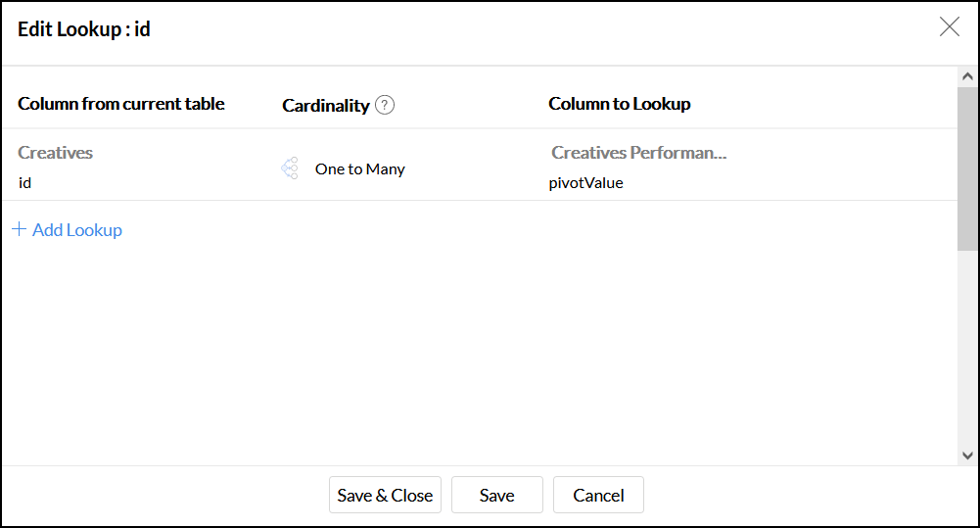Click the scrollbar up arrow
This screenshot has width=980, height=528.
pos(967,76)
